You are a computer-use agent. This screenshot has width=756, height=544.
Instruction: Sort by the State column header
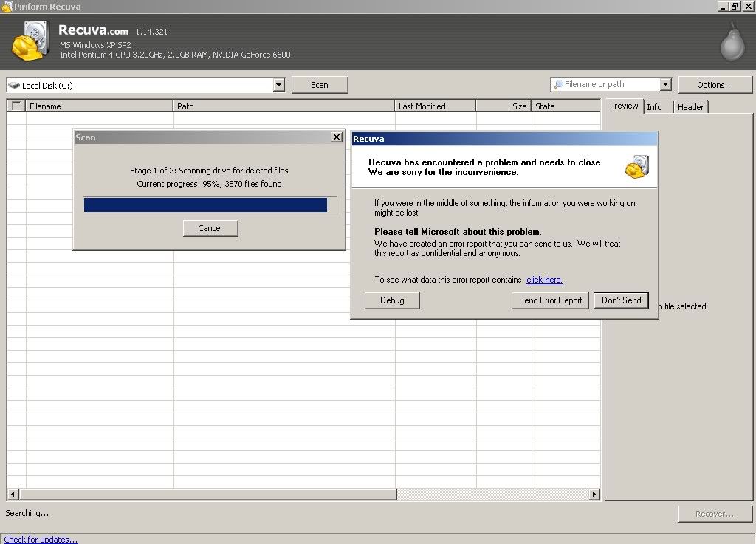566,106
